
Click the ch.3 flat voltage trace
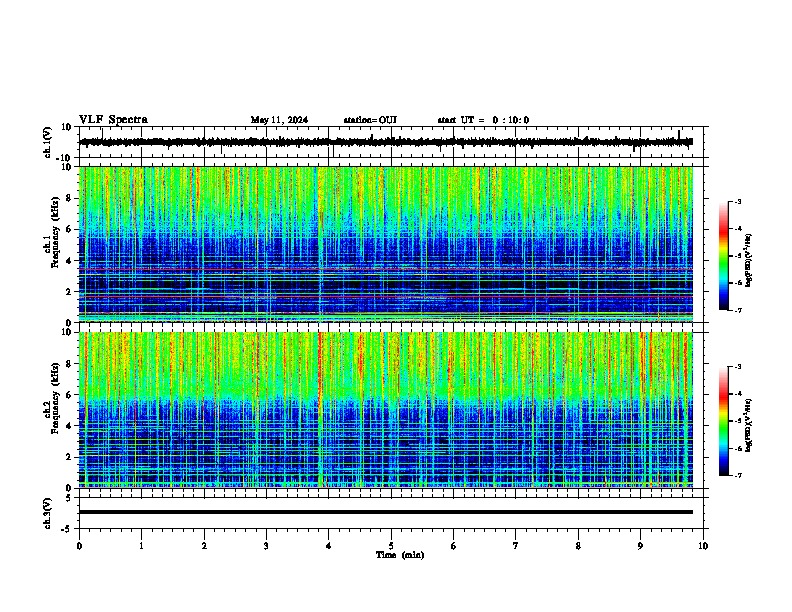(386, 512)
